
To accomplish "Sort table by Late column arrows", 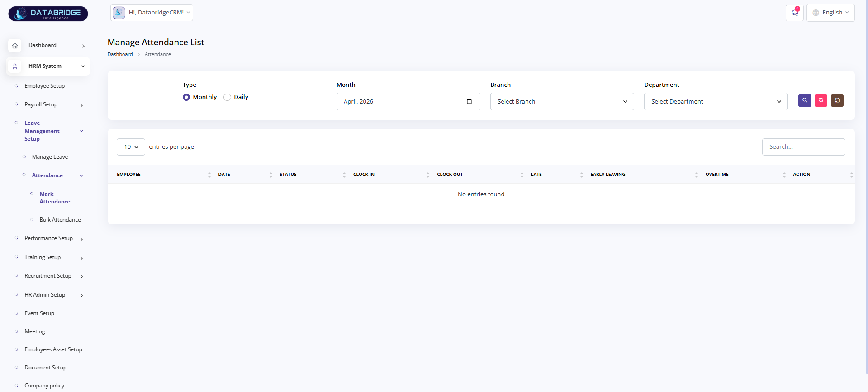I will click(582, 175).
